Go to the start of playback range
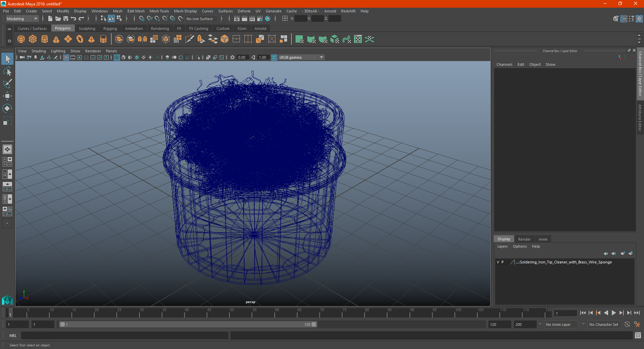 coord(583,313)
